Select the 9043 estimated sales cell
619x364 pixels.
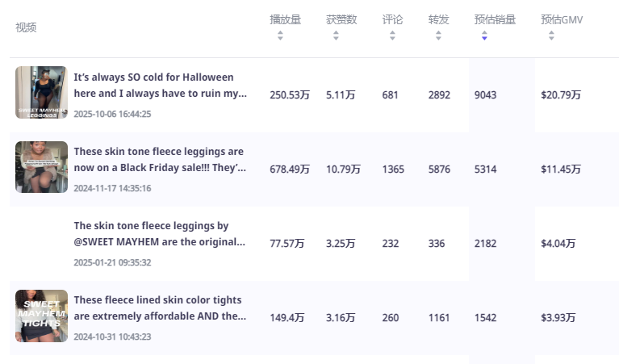486,95
